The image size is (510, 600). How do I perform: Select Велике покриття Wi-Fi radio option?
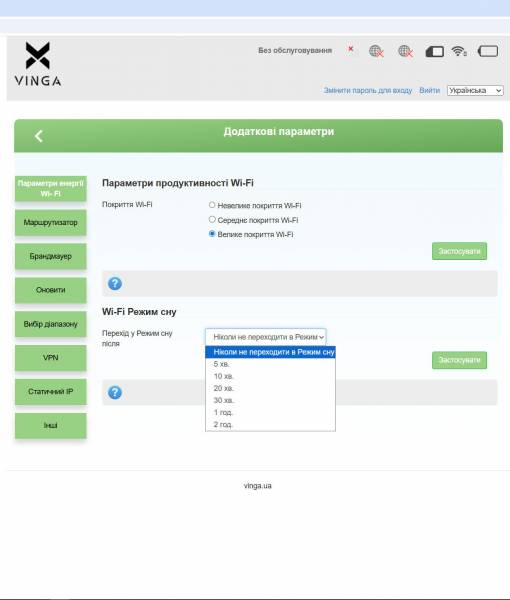[212, 234]
